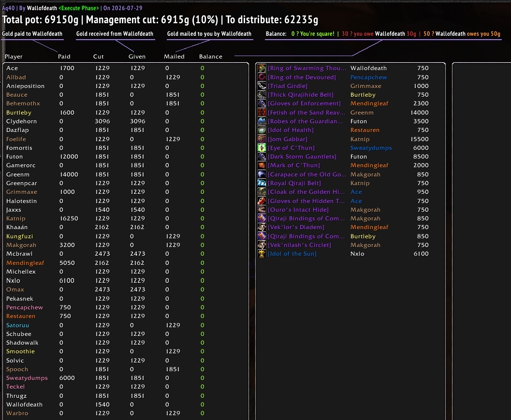Image resolution: width=511 pixels, height=420 pixels.
Task: Click Allbad's mailed value 1229
Action: pyautogui.click(x=173, y=77)
